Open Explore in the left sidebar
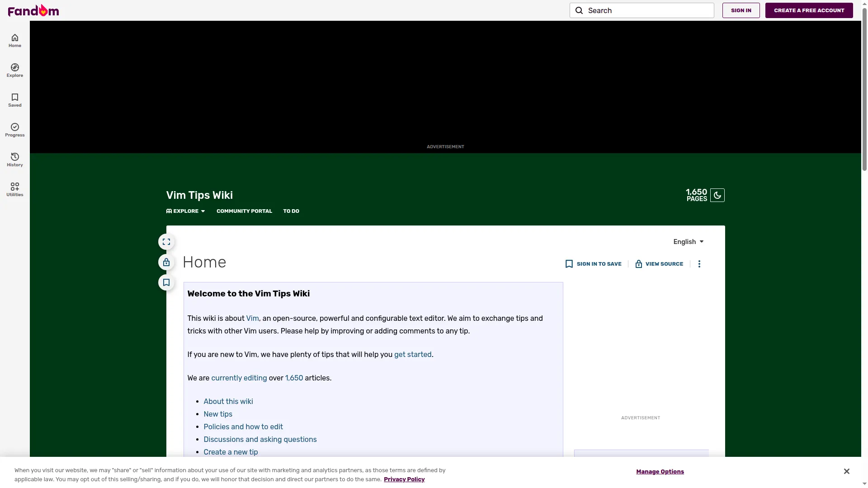The height and width of the screenshot is (488, 868). pyautogui.click(x=15, y=70)
